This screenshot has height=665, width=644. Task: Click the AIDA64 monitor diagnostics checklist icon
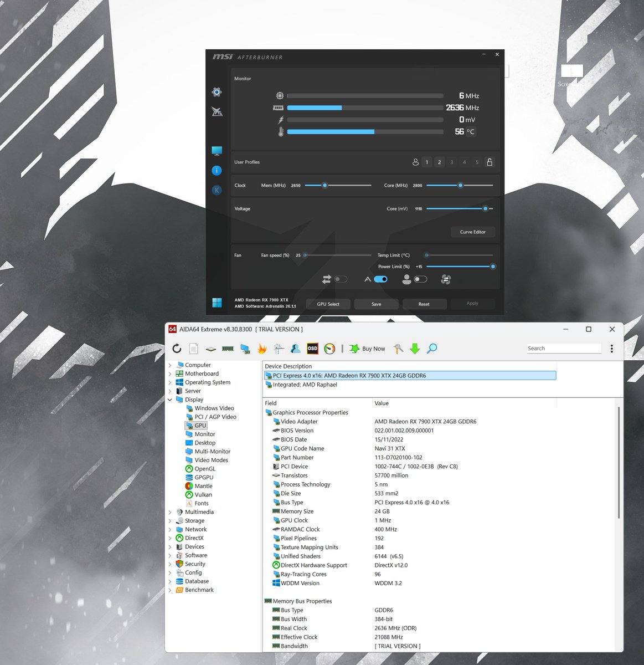[279, 349]
